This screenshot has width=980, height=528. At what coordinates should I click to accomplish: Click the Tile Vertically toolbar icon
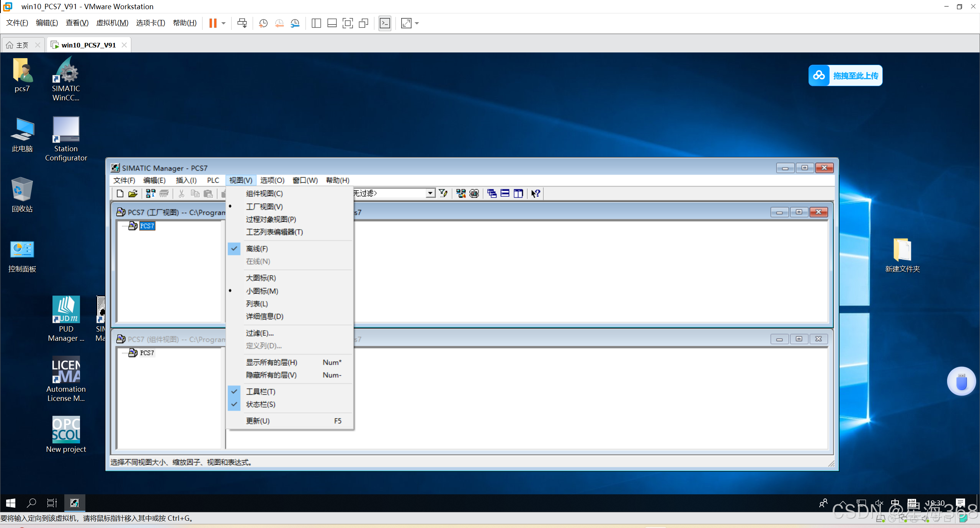pos(518,193)
